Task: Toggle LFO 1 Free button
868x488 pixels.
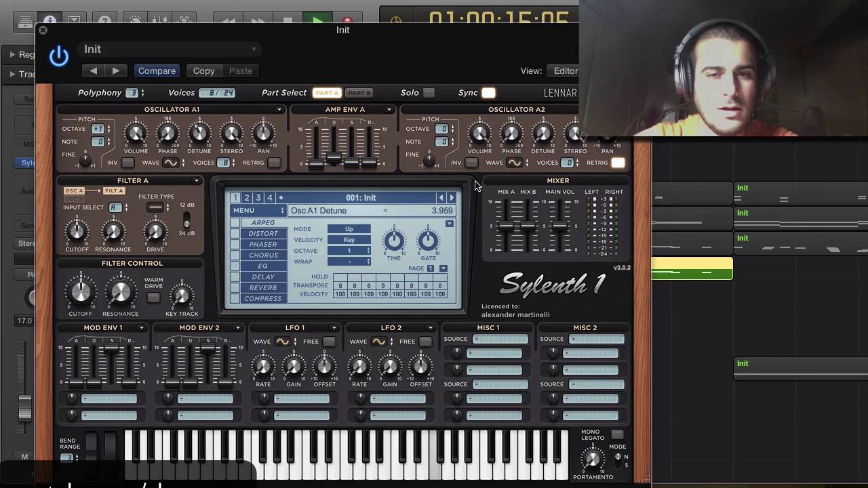Action: coord(329,342)
